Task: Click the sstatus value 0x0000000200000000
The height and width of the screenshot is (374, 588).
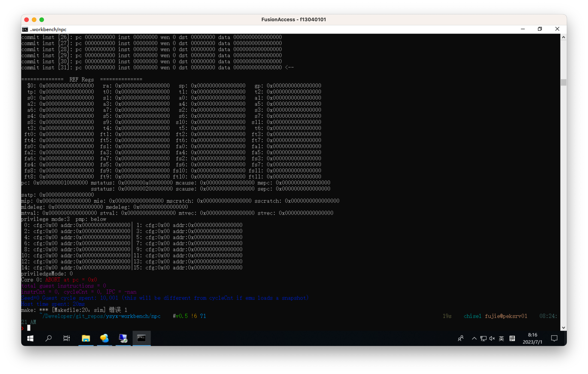Action: (145, 189)
